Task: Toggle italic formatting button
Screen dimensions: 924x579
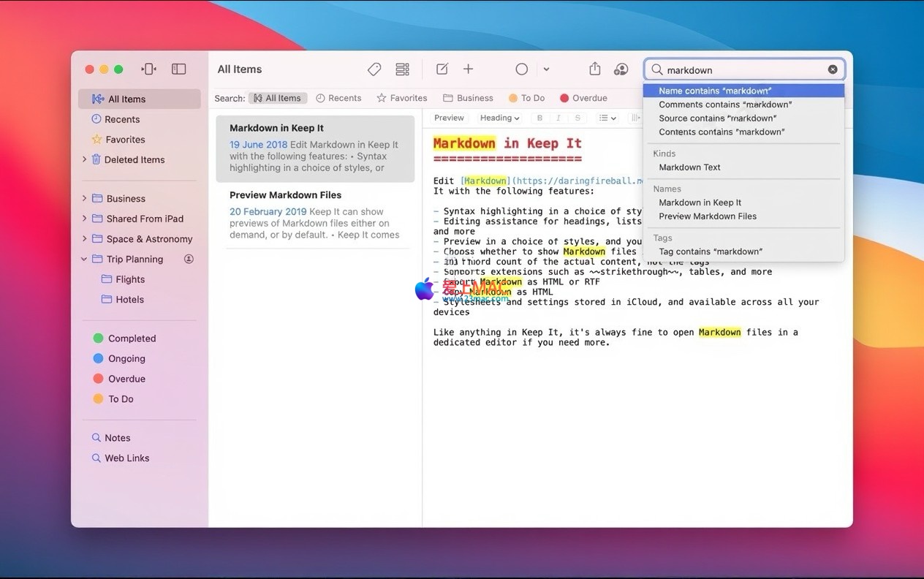Action: pos(558,118)
